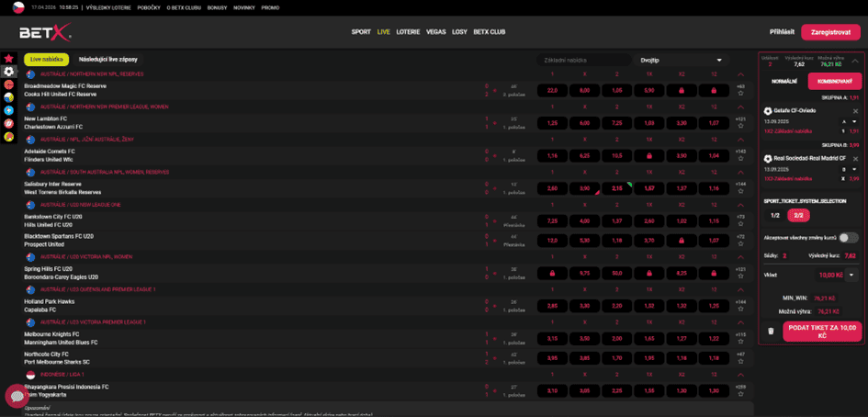Screen dimensions: 868x417
Task: Favorite the Adelaide Comets FC match star
Action: pos(740,160)
